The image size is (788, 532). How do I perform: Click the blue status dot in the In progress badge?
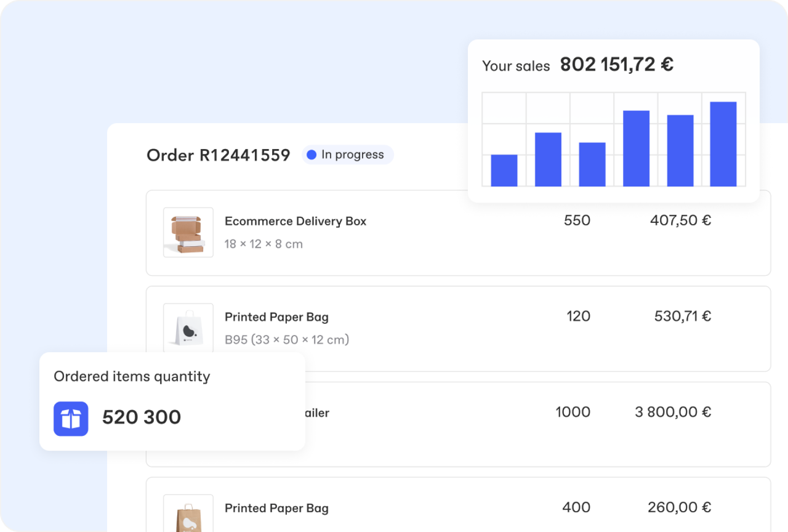coord(312,155)
